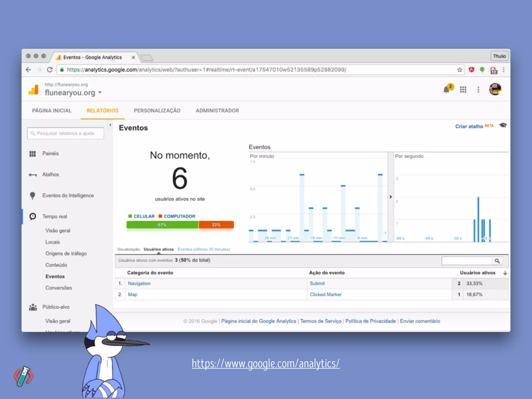Viewport: 532px width, 399px height.
Task: Open the Google apps grid icon
Action: [463, 90]
